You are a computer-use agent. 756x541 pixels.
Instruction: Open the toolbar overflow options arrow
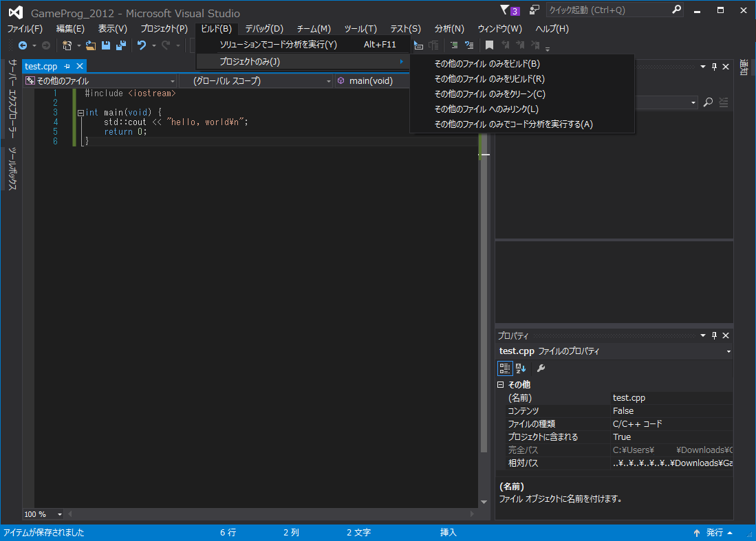[548, 48]
